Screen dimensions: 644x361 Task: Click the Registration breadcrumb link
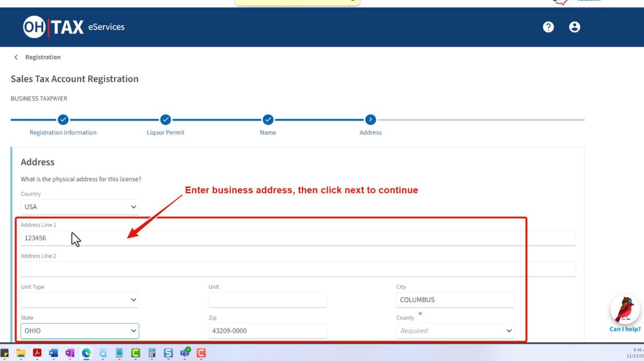coord(43,57)
